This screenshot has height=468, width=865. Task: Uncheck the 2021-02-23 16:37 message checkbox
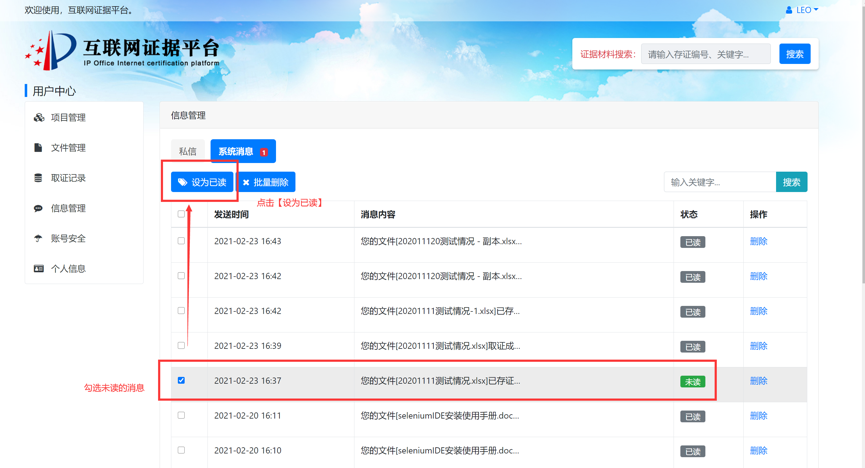point(181,380)
